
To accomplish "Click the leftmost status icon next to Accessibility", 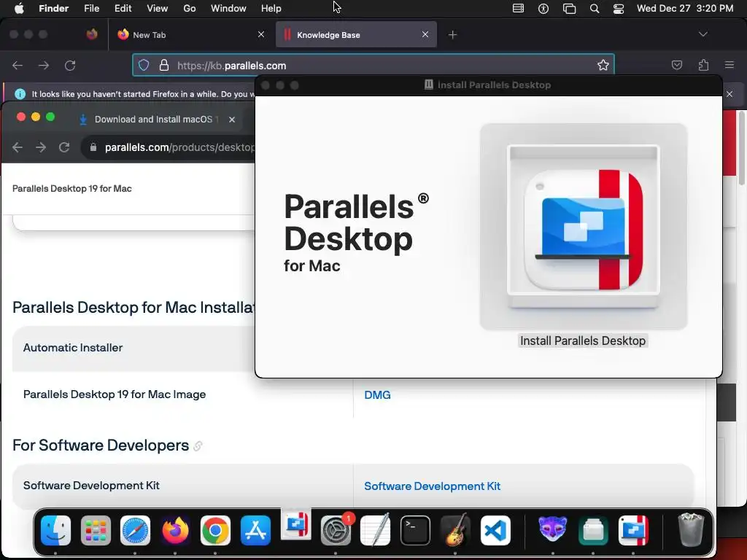I will pyautogui.click(x=518, y=9).
